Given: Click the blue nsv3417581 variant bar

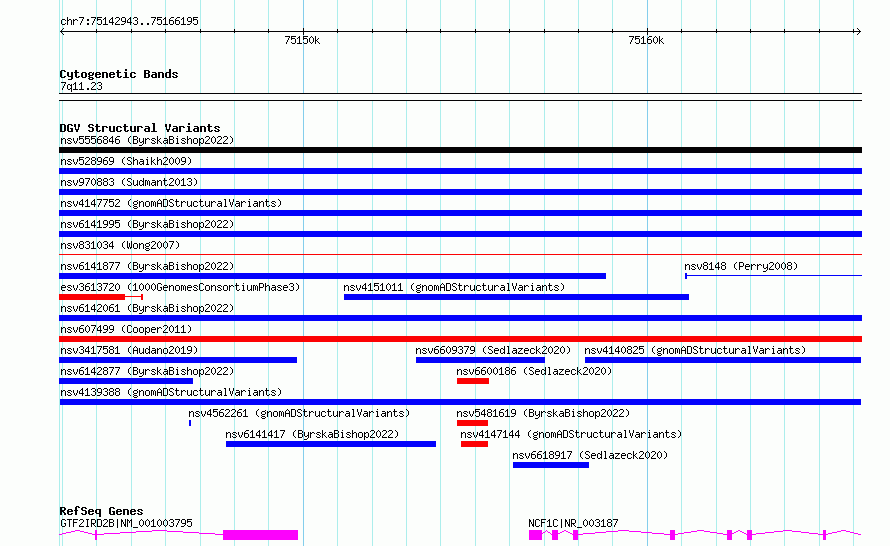Looking at the screenshot, I should [178, 360].
